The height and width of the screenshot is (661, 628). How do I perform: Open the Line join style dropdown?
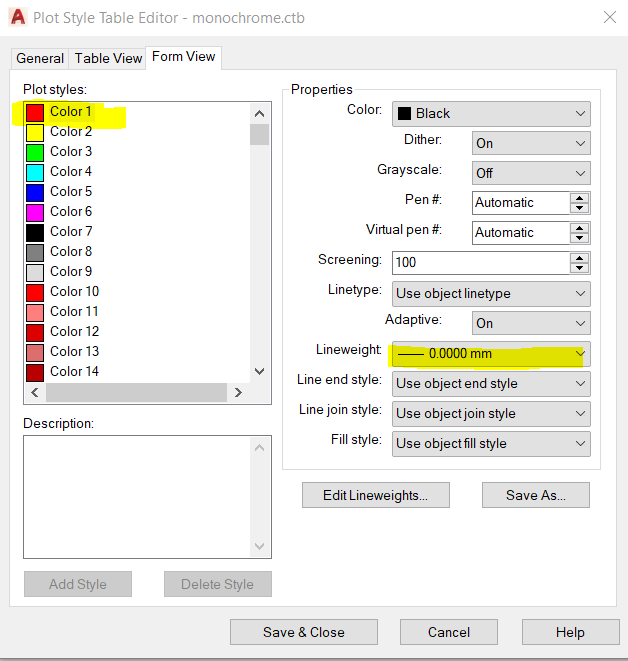tap(491, 414)
